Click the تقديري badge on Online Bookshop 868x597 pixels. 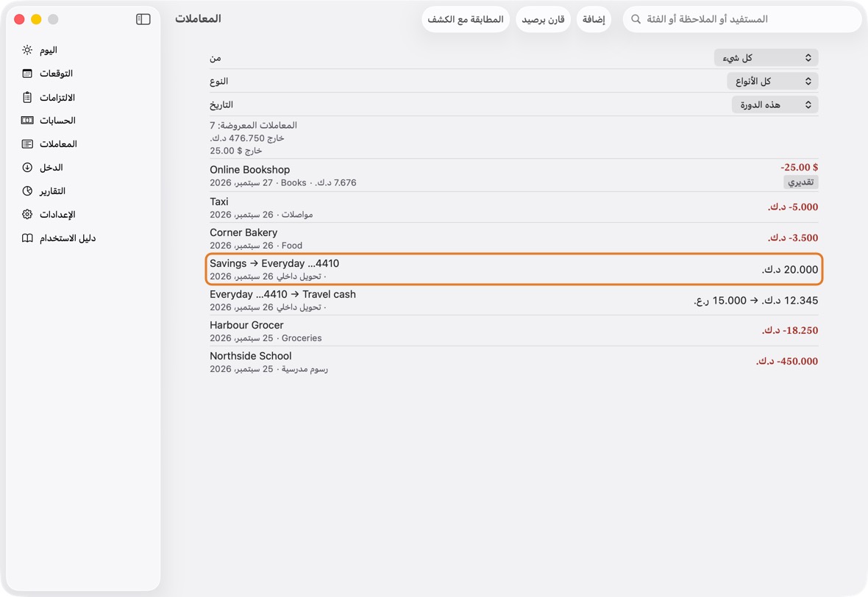pos(800,182)
